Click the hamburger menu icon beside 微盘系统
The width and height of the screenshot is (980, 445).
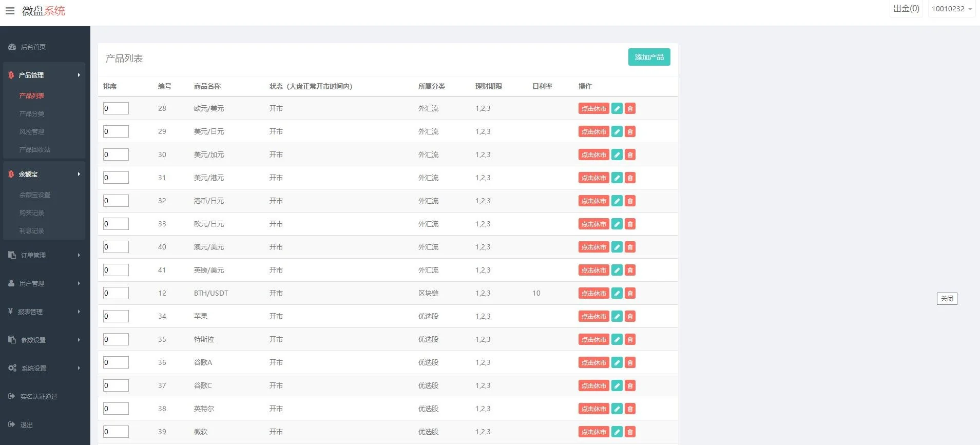[10, 11]
